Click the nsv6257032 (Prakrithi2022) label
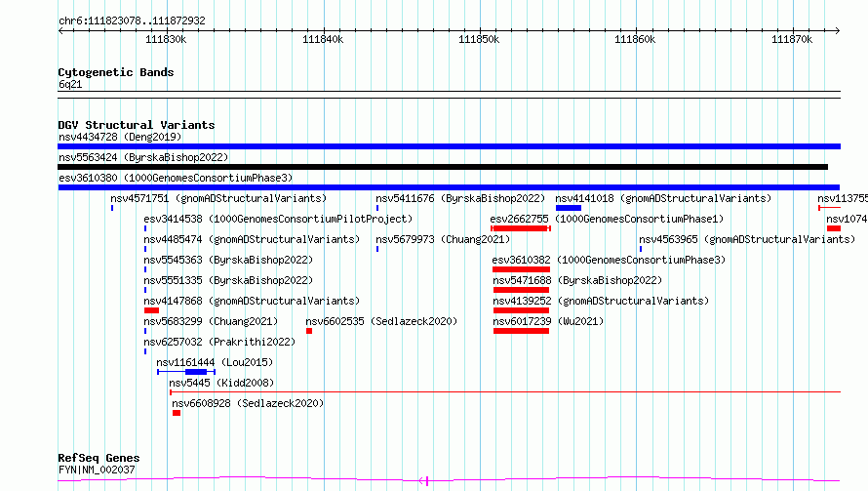The width and height of the screenshot is (868, 491). (x=219, y=342)
